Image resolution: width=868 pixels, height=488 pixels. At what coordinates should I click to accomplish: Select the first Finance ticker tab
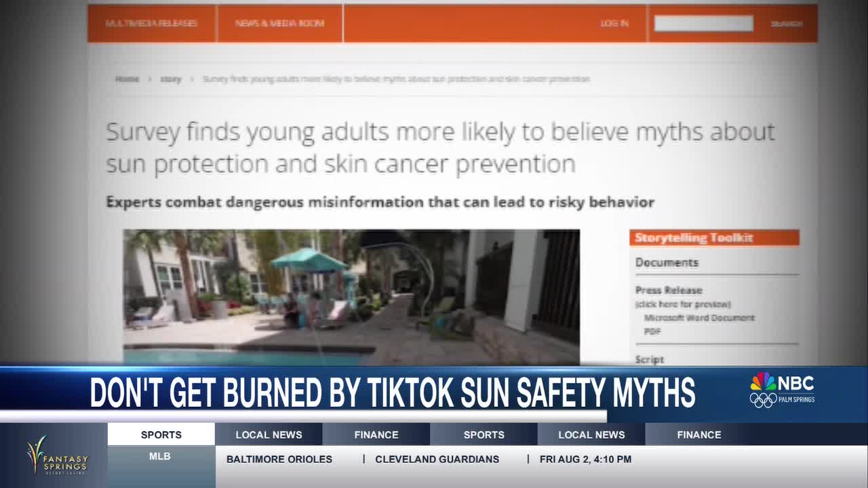tap(376, 434)
